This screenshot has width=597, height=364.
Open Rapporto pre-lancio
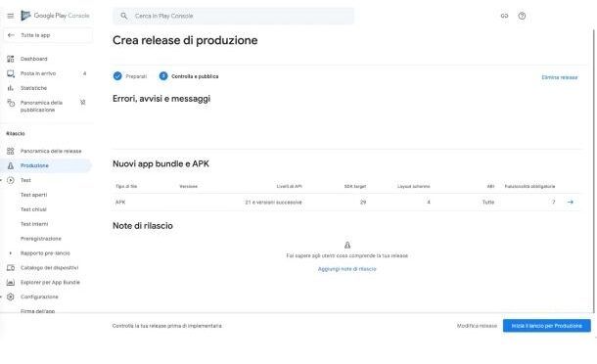(x=45, y=253)
